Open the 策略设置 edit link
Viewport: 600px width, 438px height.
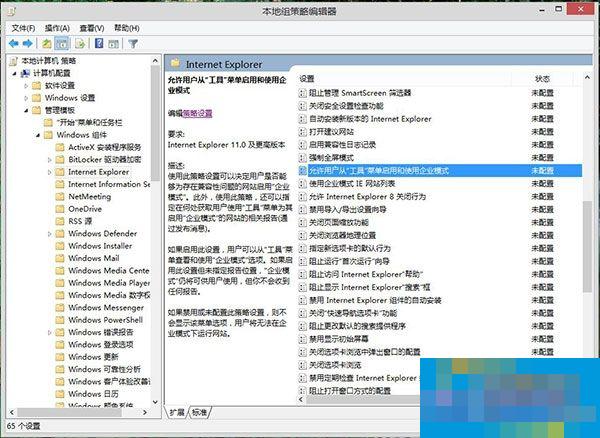197,113
